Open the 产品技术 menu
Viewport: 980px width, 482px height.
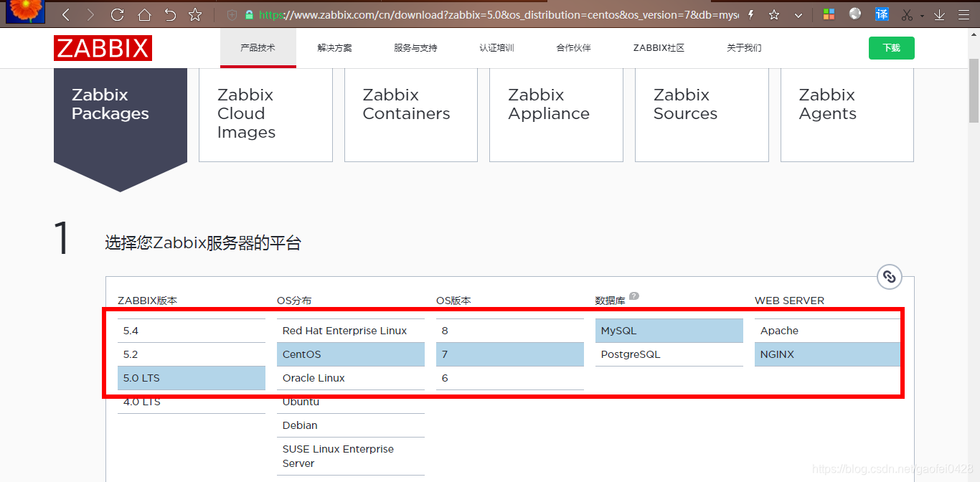point(258,48)
